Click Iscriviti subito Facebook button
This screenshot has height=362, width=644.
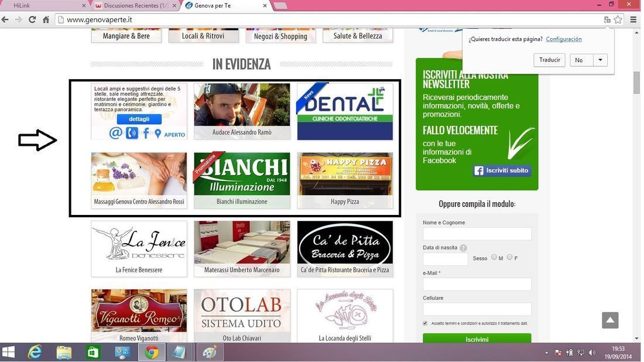(502, 170)
